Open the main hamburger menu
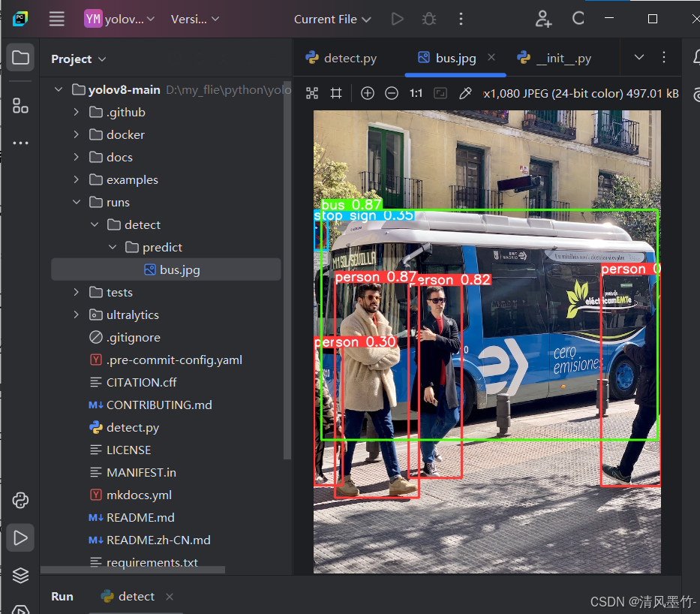The height and width of the screenshot is (614, 700). [56, 19]
